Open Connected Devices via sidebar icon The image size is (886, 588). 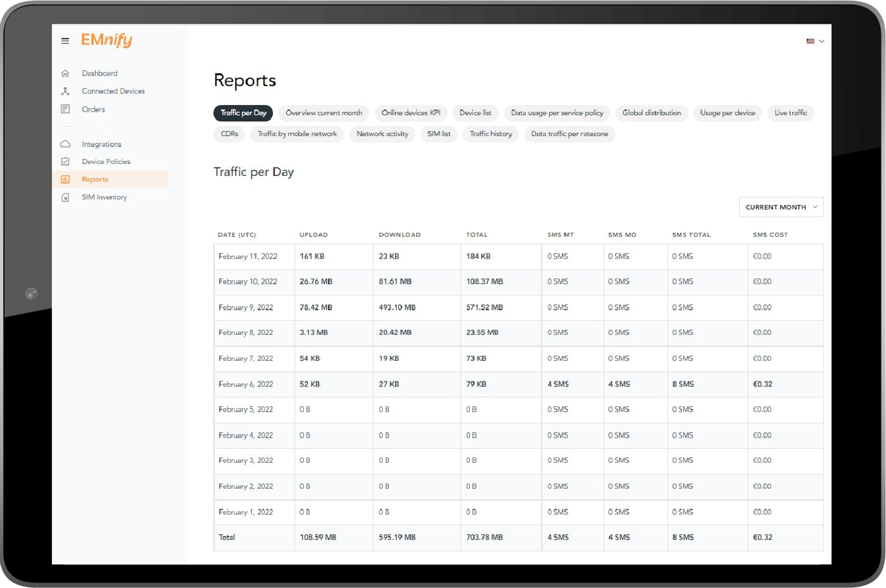(x=66, y=91)
